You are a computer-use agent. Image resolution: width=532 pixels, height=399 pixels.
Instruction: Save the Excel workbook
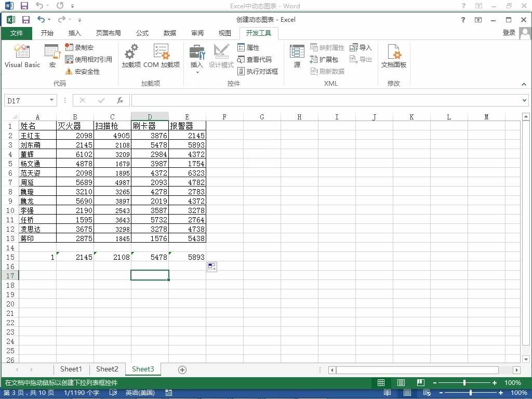pos(26,20)
